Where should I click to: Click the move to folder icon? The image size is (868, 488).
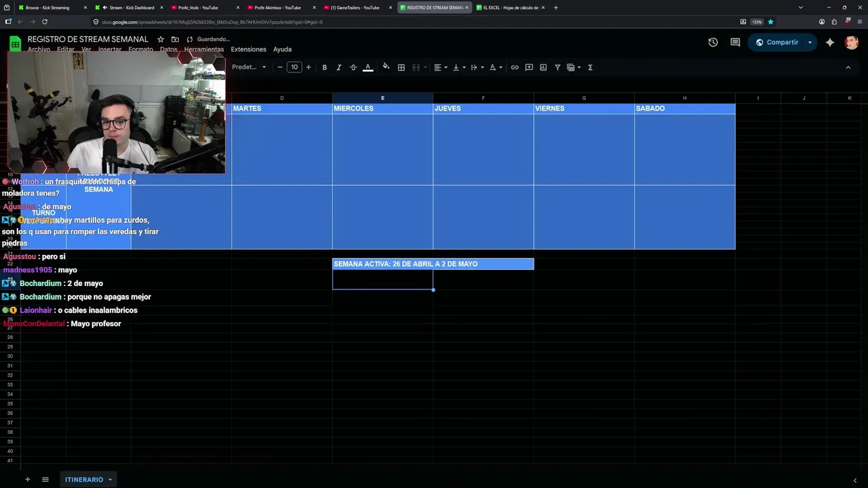pos(175,39)
